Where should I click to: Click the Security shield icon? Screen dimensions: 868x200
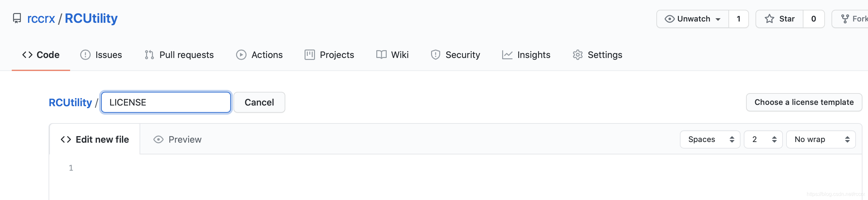tap(435, 54)
